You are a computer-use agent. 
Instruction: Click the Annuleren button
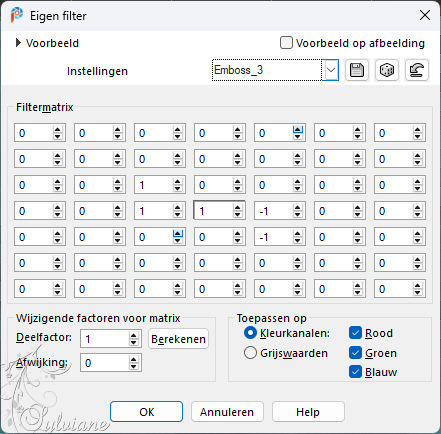(227, 412)
